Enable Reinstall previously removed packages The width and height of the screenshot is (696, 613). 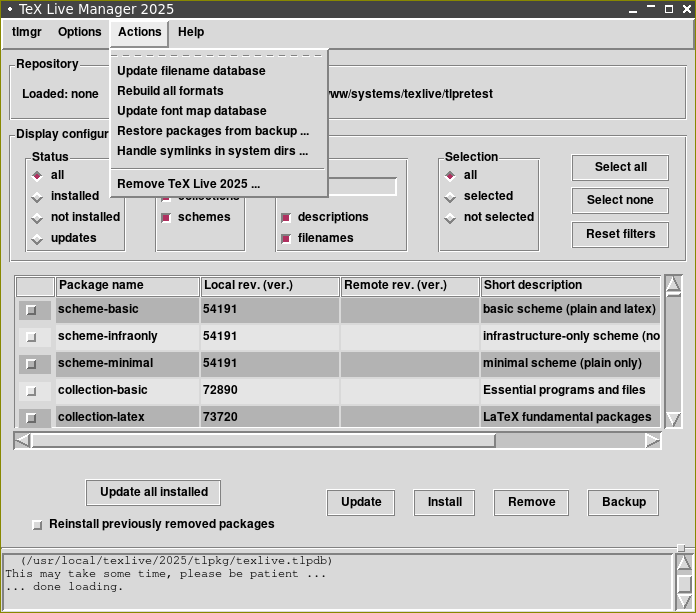coord(38,524)
